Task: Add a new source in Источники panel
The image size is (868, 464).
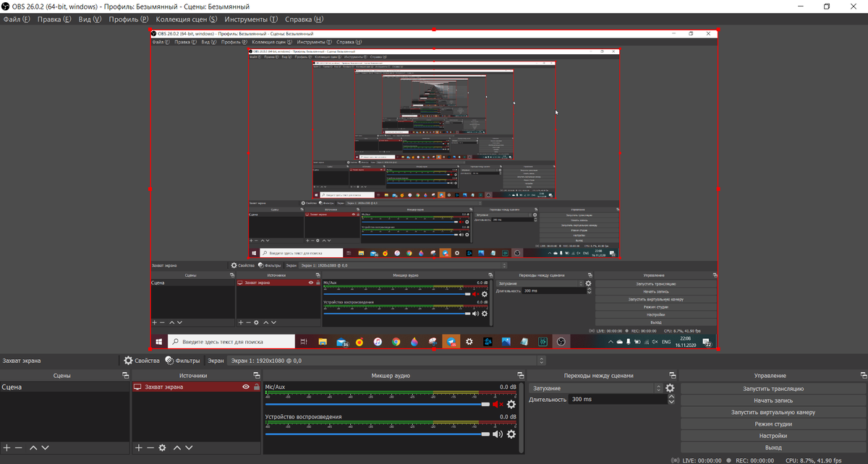Action: tap(139, 448)
